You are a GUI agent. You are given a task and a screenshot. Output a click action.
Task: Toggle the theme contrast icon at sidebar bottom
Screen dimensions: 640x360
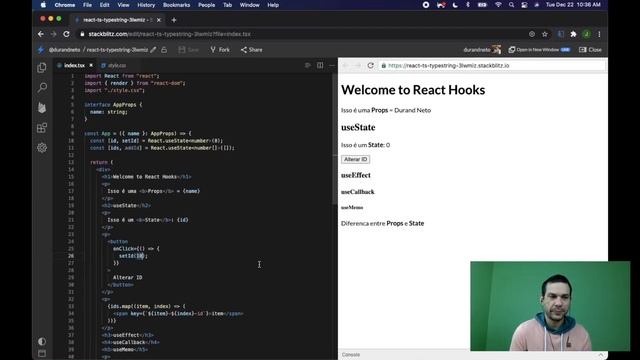[42, 341]
